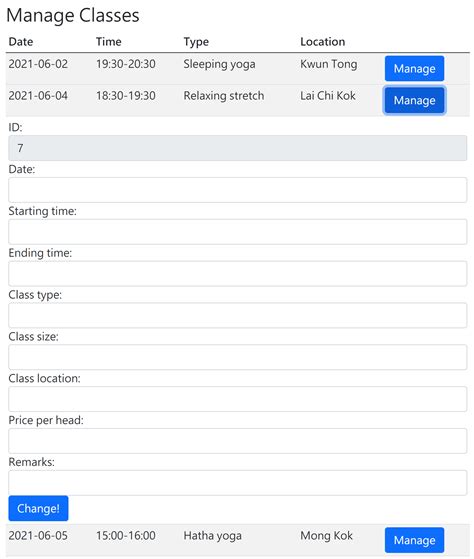The width and height of the screenshot is (474, 559).
Task: Click Manage for Hatha yoga class
Action: coord(414,540)
